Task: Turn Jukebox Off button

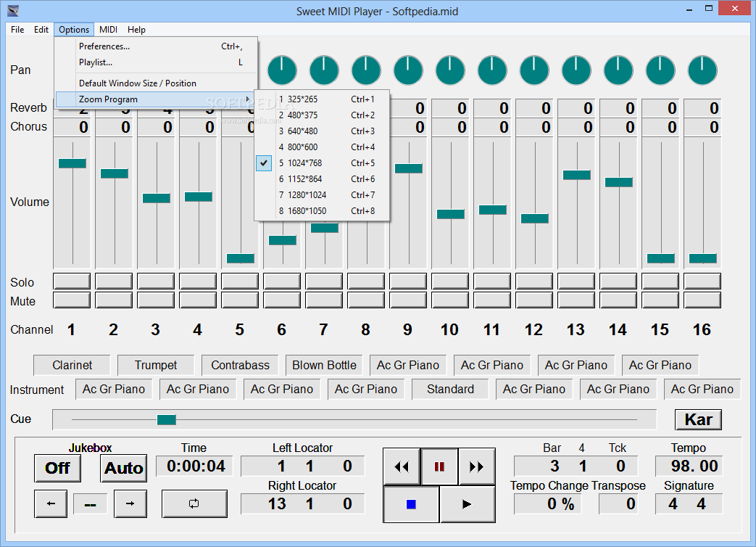Action: pyautogui.click(x=57, y=468)
